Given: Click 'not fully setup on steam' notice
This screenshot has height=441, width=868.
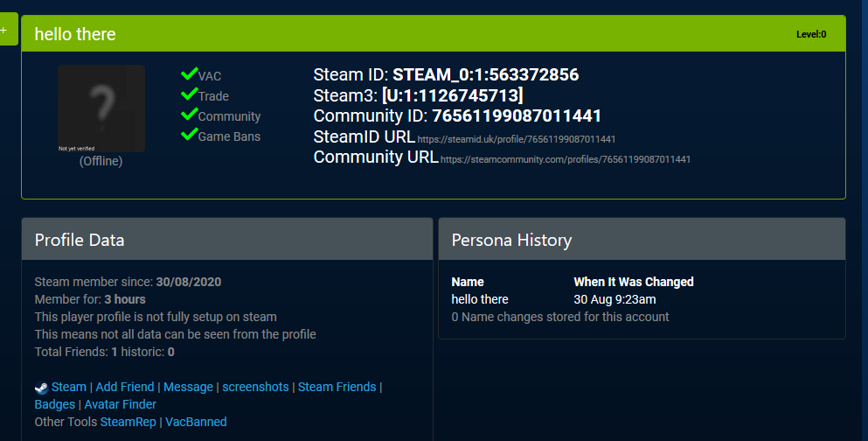Looking at the screenshot, I should 156,317.
